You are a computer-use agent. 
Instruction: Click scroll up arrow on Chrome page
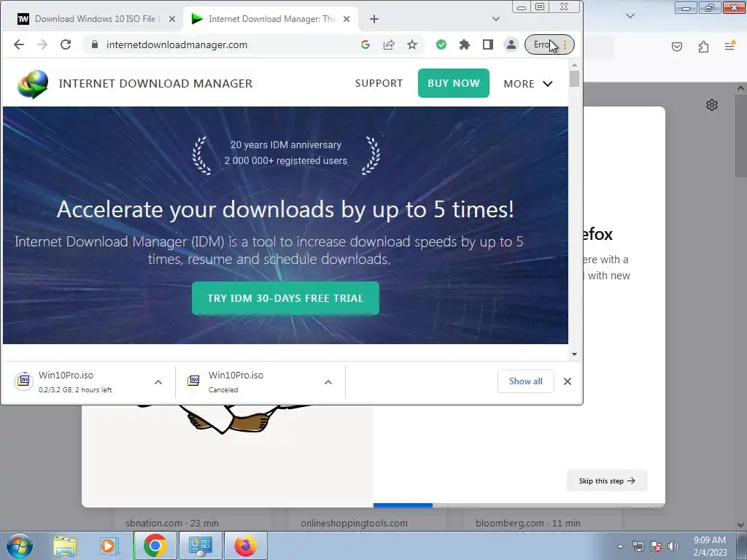574,65
